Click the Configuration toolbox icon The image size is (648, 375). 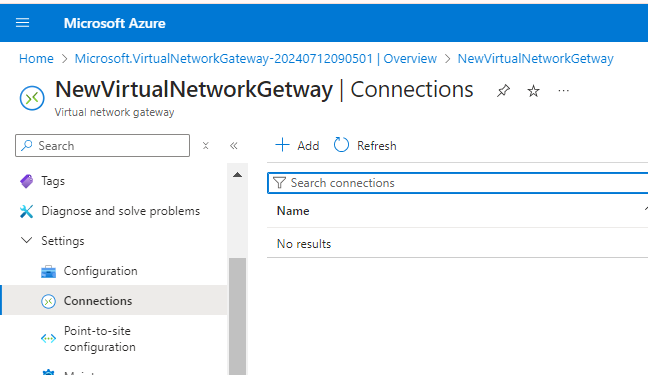(x=48, y=272)
